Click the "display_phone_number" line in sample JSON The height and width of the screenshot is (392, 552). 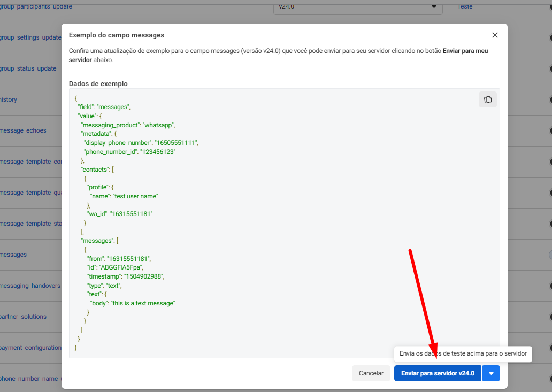click(x=141, y=142)
